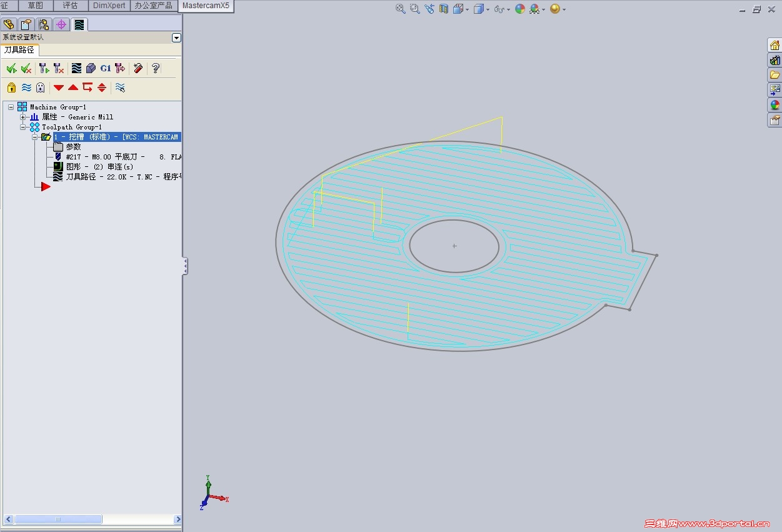Open View Palette task pane icon

774,90
